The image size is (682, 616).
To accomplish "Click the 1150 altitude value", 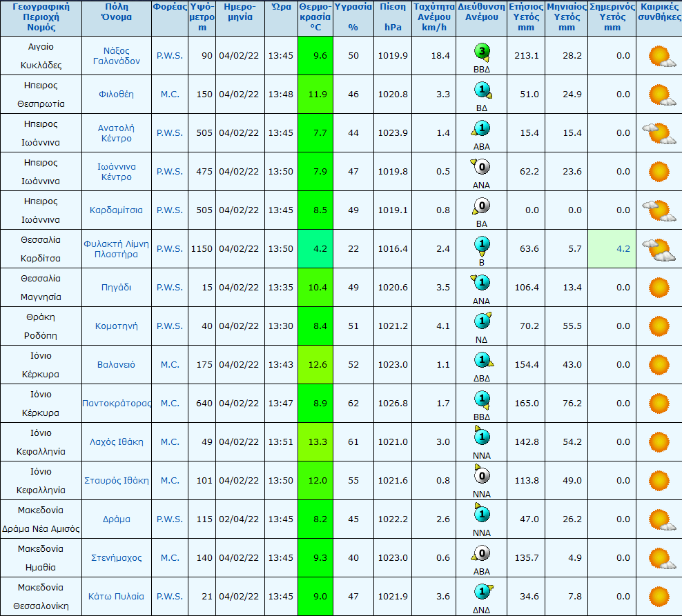I will click(x=202, y=248).
